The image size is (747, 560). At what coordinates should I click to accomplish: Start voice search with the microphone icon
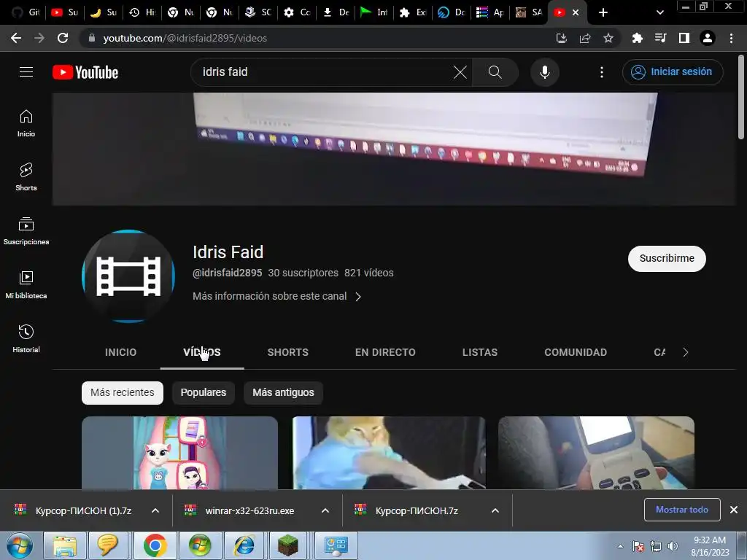544,72
